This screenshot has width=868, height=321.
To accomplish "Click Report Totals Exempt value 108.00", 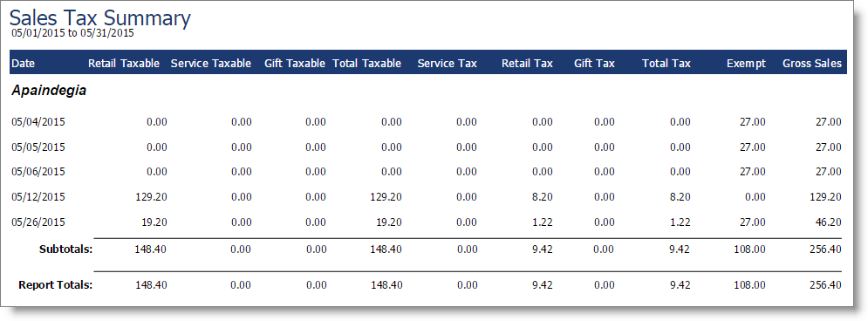I will [x=750, y=285].
